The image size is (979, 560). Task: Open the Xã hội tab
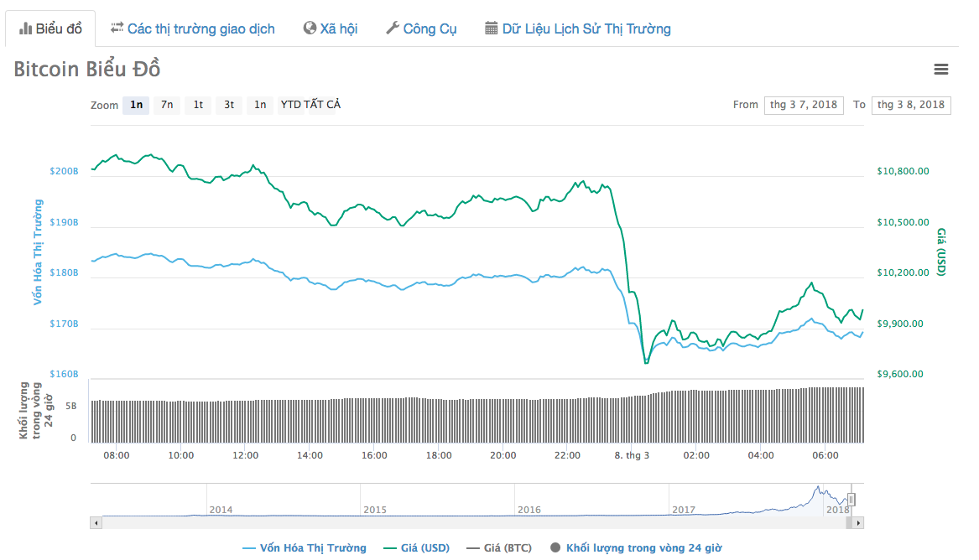click(x=331, y=29)
